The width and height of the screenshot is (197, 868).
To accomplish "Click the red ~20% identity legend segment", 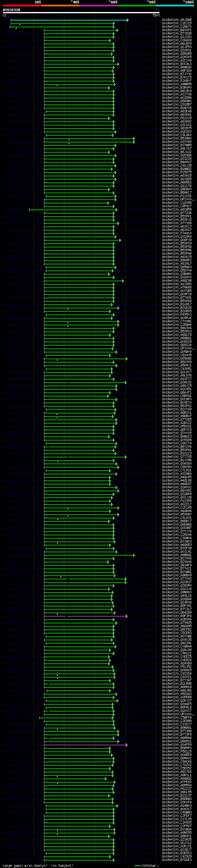I will click(x=22, y=6).
